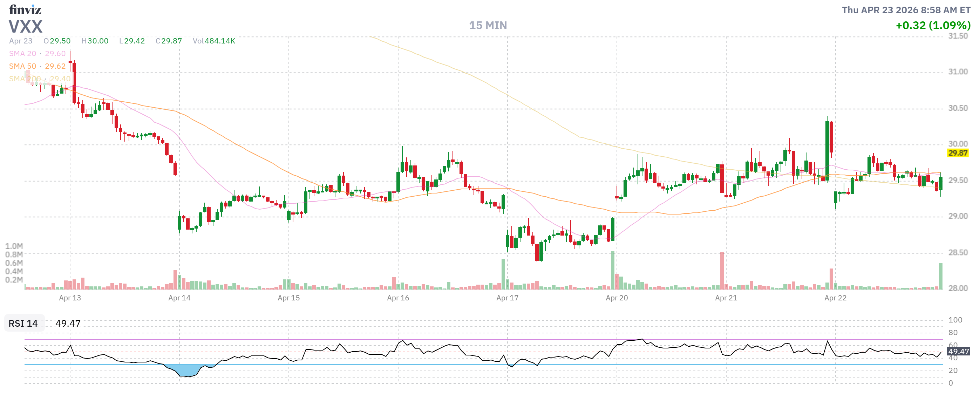Click the finviz logo
980x394 pixels.
point(25,9)
